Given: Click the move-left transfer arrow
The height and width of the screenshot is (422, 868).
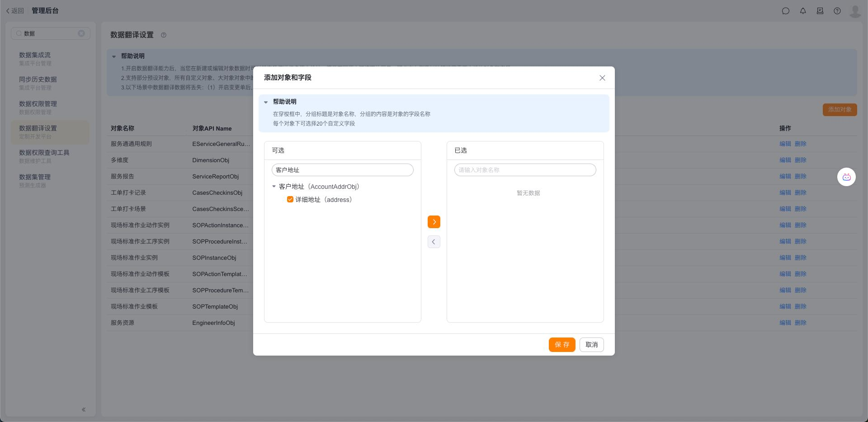Looking at the screenshot, I should click(x=434, y=242).
